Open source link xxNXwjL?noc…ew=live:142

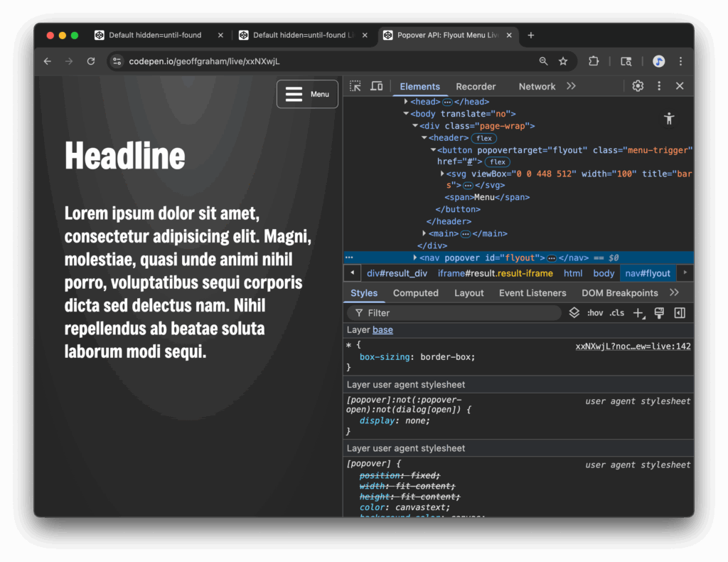(x=633, y=346)
